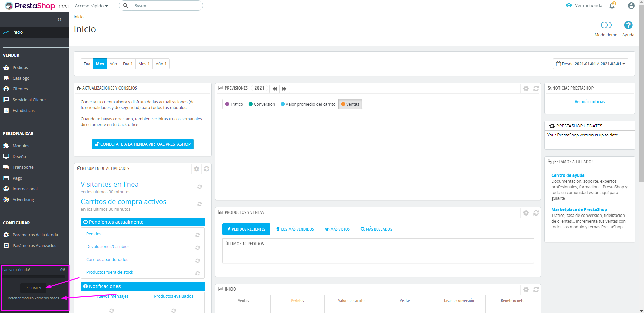Open the Centro de ayuda link
This screenshot has height=313, width=644.
click(x=568, y=175)
